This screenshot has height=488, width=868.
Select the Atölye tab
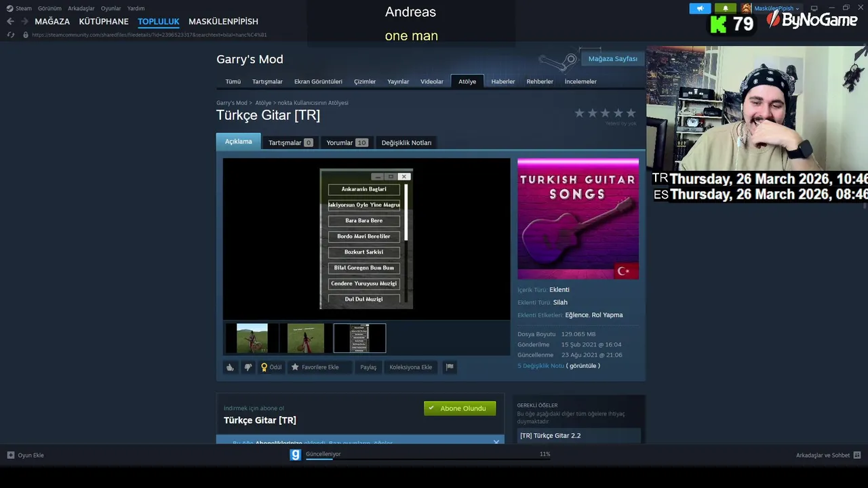467,81
